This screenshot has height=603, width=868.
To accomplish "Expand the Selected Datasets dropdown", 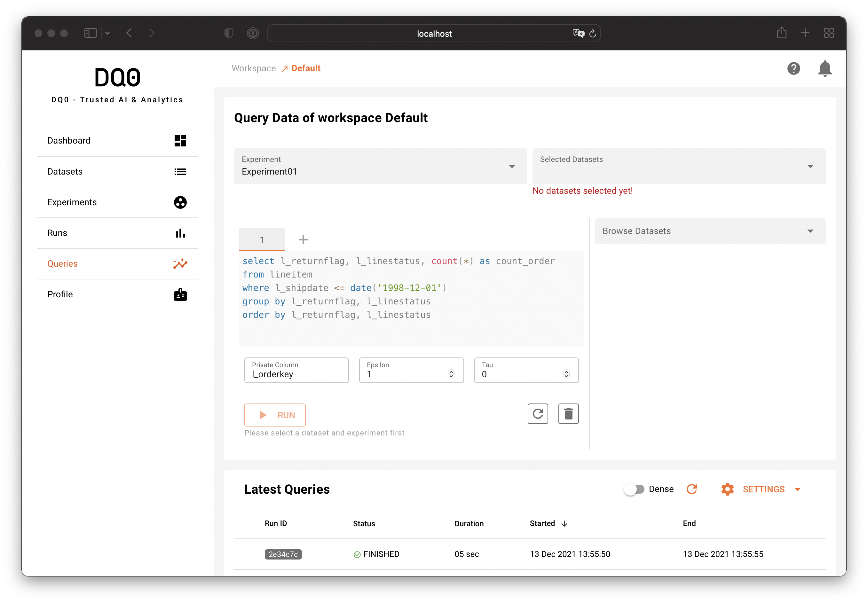I will pyautogui.click(x=678, y=166).
